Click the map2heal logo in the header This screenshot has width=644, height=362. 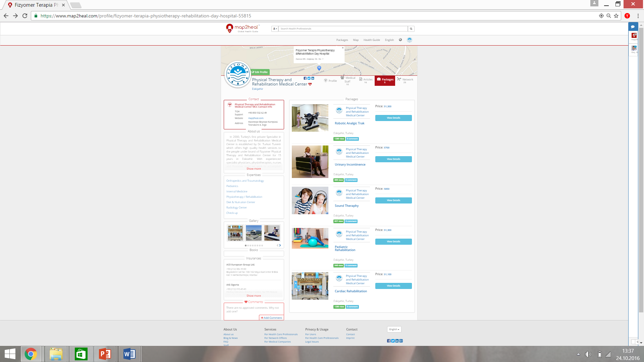pyautogui.click(x=243, y=28)
